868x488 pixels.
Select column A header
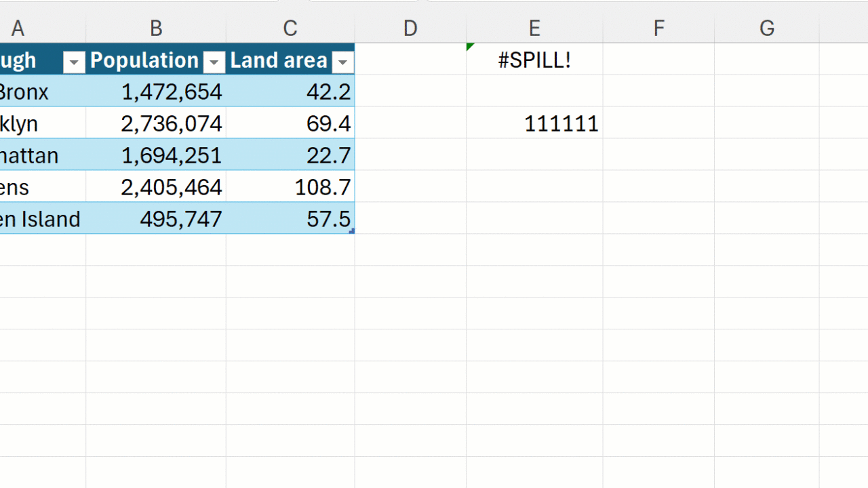(18, 28)
